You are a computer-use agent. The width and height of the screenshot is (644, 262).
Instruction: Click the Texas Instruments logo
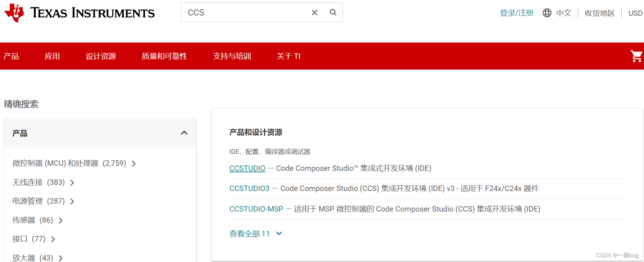tap(80, 13)
